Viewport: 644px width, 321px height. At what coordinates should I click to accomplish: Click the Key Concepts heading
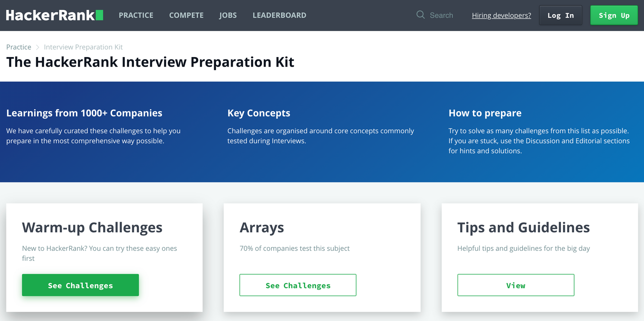(x=259, y=113)
